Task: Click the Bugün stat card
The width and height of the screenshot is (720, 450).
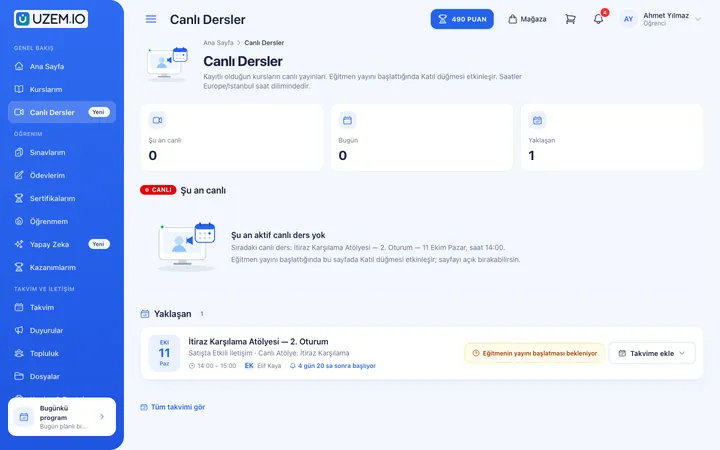Action: click(x=422, y=137)
